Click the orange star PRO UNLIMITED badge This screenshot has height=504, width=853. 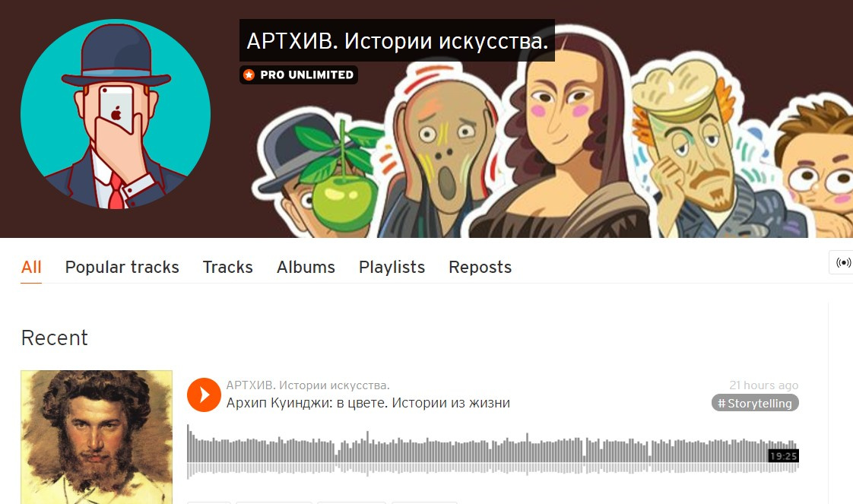299,74
